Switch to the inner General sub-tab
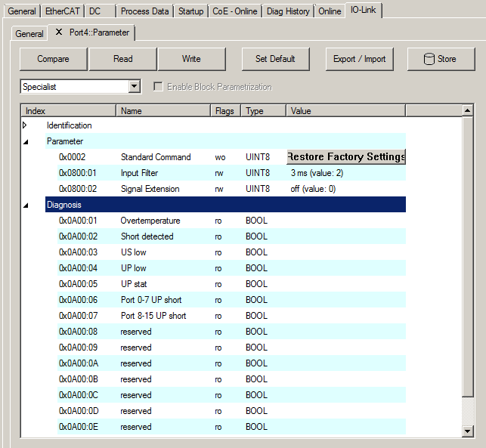Viewport: 486px width, 448px height. coord(29,33)
